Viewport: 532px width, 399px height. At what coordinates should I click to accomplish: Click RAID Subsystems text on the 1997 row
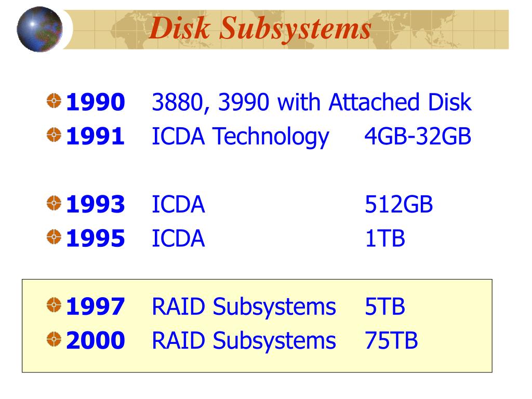[x=244, y=307]
